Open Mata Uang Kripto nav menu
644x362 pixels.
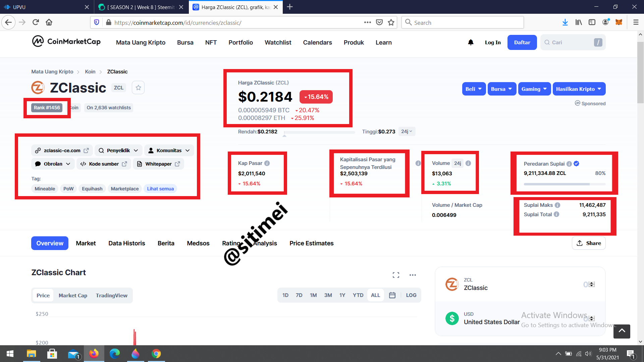[x=141, y=43]
